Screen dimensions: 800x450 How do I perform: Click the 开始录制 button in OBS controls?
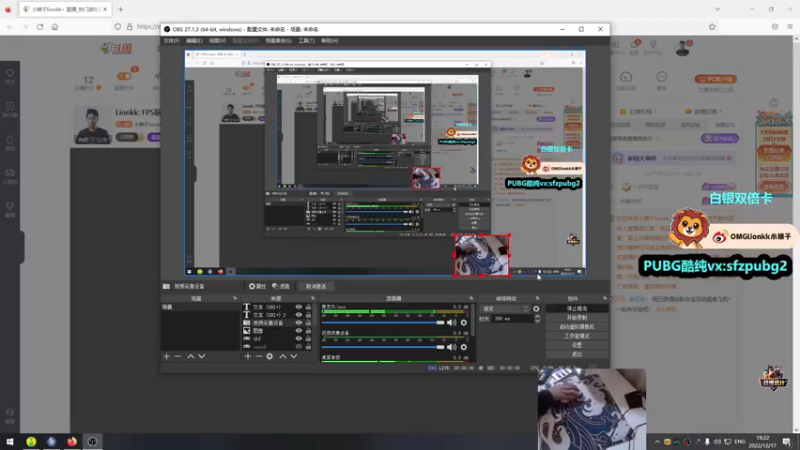pos(577,318)
